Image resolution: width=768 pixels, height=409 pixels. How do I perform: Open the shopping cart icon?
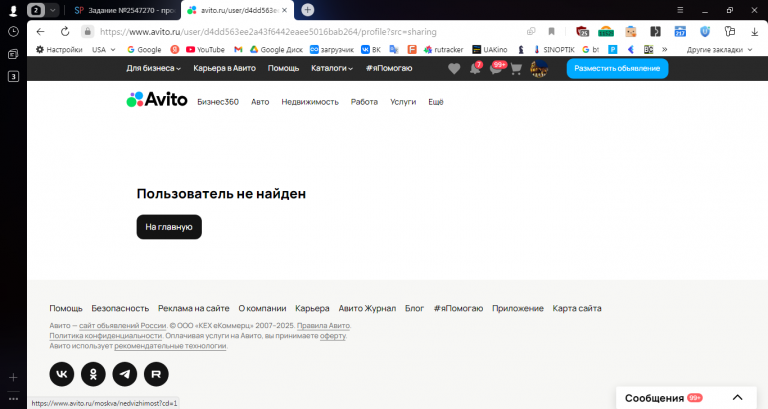(516, 69)
